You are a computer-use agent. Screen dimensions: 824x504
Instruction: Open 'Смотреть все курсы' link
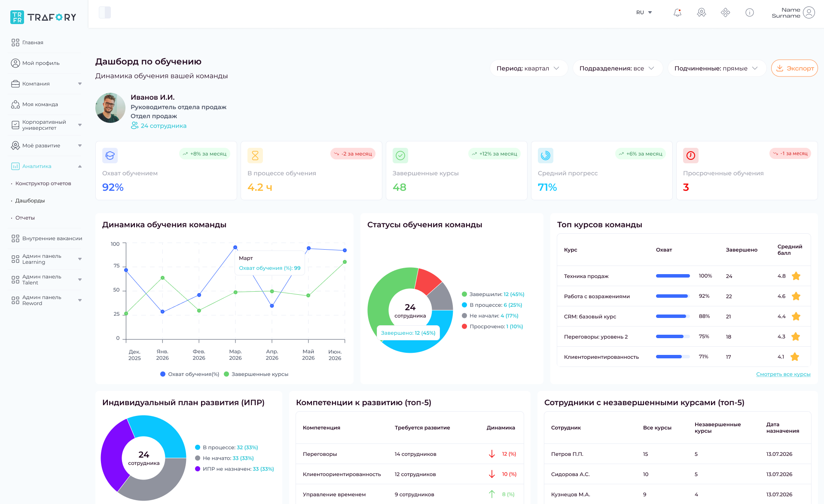(x=783, y=374)
